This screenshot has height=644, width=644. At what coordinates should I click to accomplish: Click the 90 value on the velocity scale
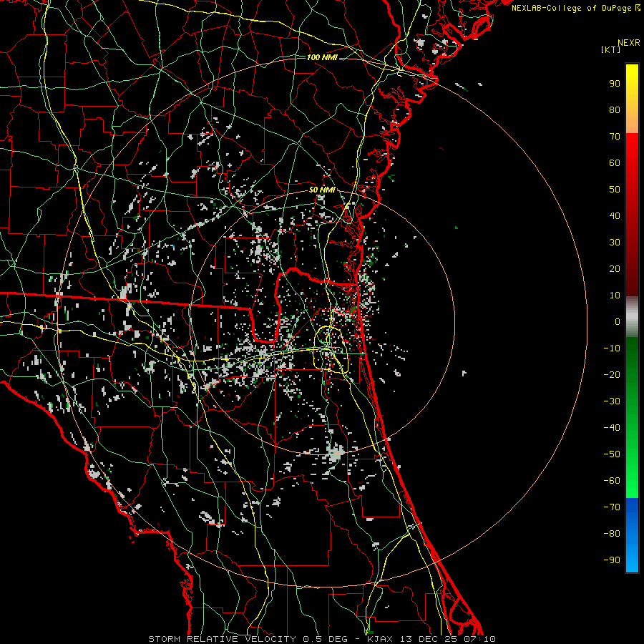(615, 84)
